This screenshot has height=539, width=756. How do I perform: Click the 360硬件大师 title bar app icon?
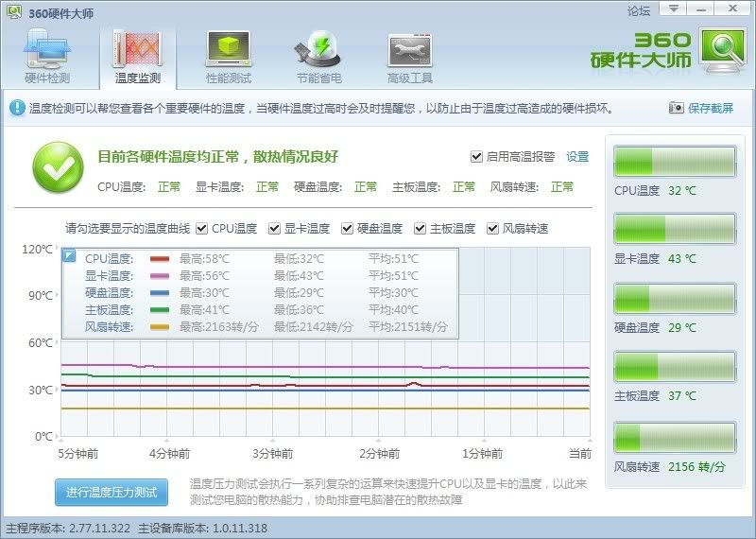[14, 11]
